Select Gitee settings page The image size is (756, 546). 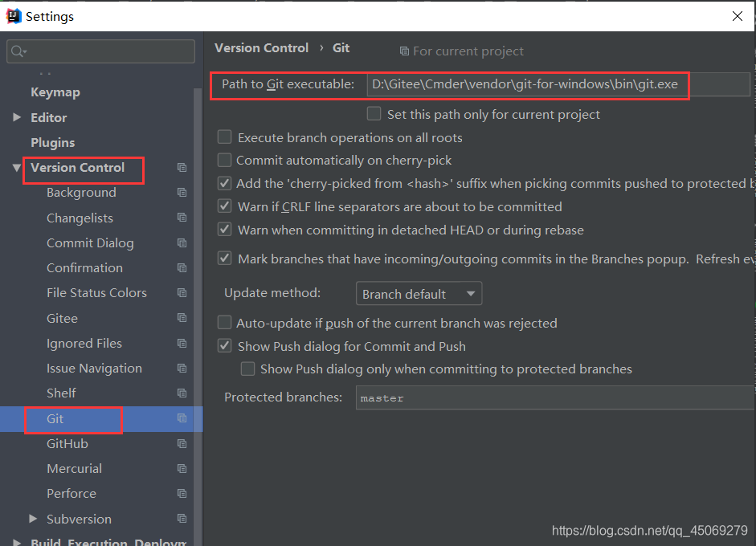(x=62, y=318)
